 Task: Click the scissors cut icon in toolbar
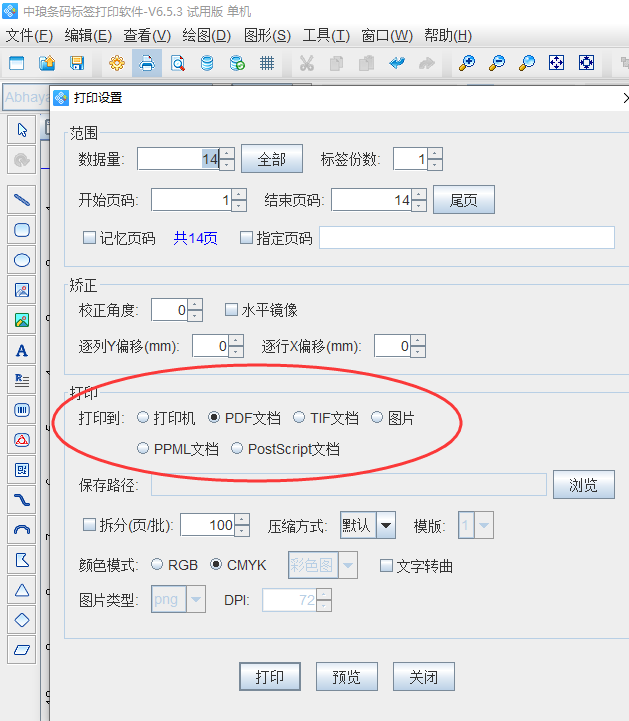point(307,63)
